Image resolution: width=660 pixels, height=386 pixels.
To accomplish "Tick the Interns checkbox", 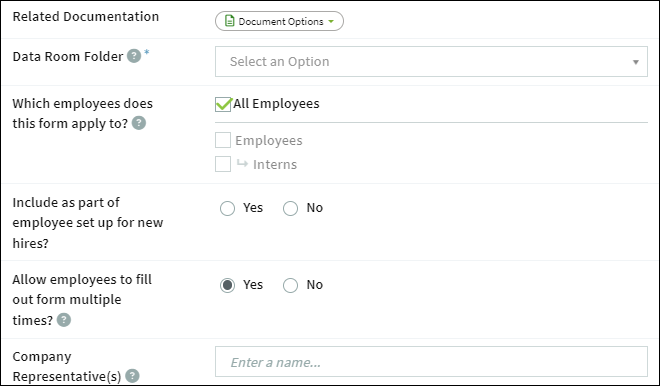I will 223,164.
